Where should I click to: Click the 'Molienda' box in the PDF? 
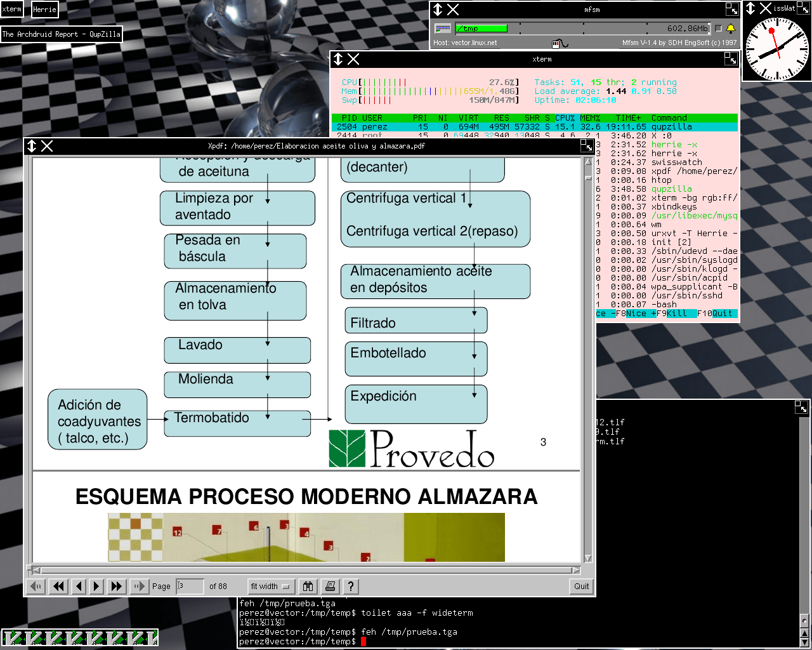pyautogui.click(x=237, y=385)
